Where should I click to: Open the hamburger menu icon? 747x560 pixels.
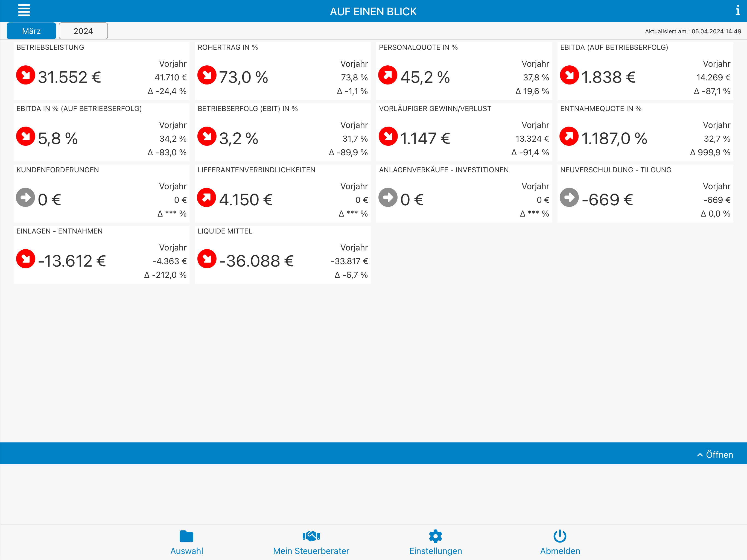tap(24, 10)
